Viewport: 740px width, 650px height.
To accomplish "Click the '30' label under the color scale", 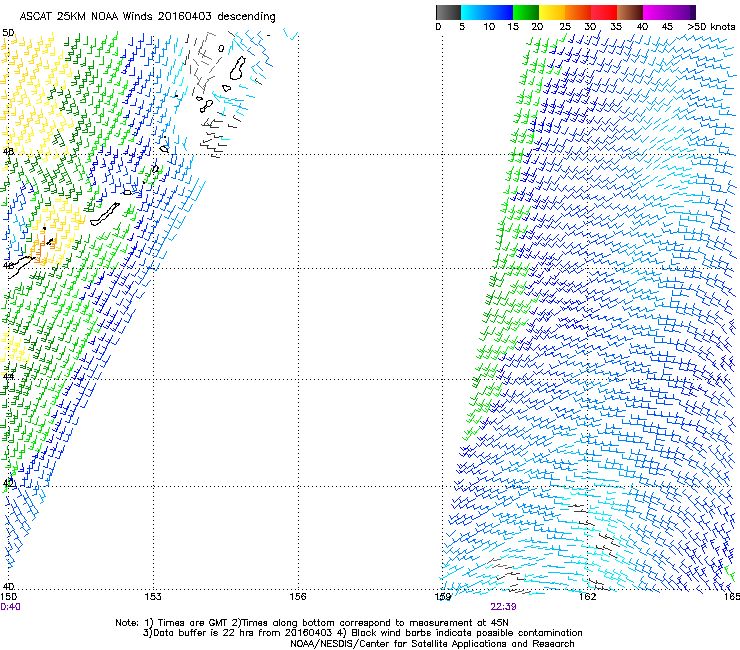I will (x=590, y=27).
